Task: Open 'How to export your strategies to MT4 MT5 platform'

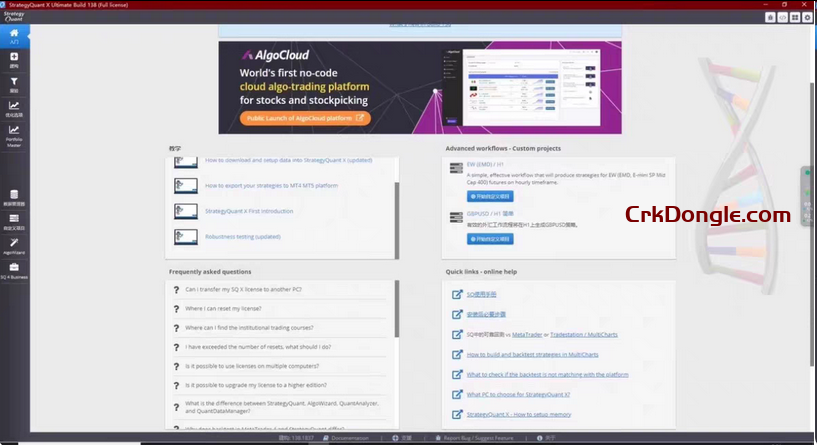Action: pos(271,186)
